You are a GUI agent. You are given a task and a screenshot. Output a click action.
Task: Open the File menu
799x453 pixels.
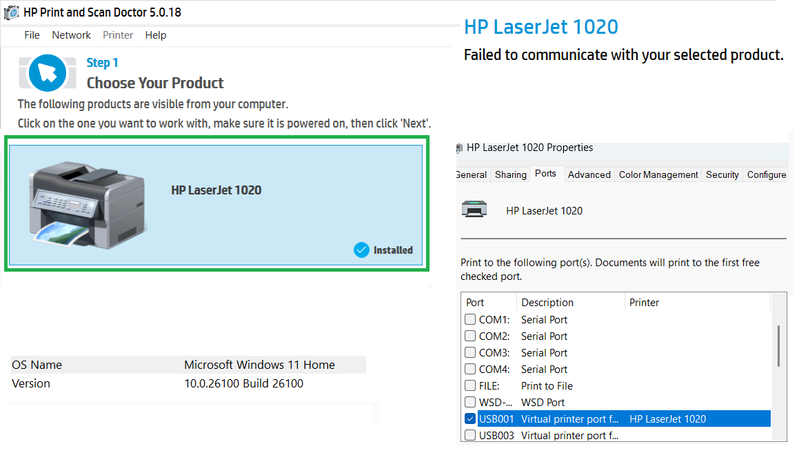coord(32,35)
